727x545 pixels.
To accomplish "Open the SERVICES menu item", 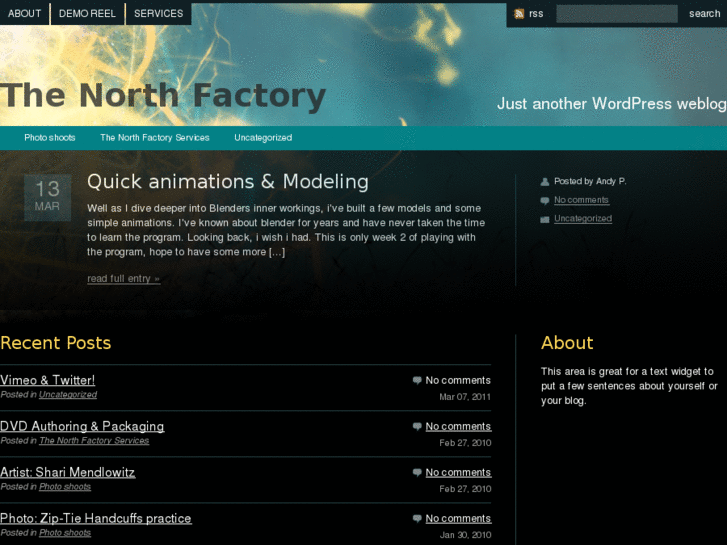I will coord(159,13).
